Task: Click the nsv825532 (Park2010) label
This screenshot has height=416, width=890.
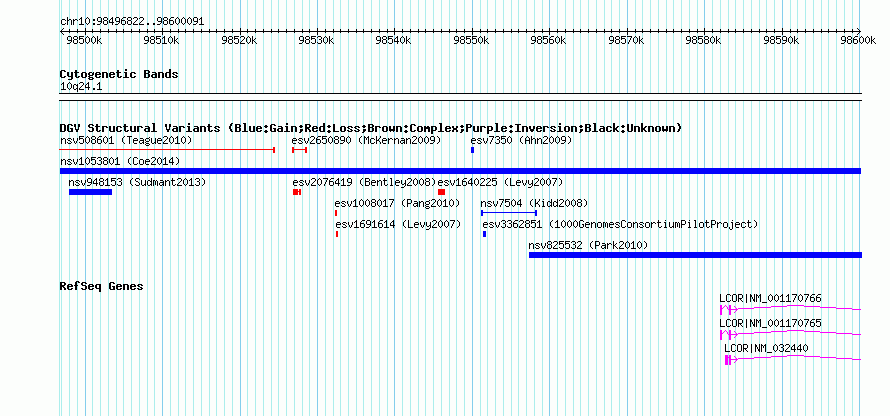Action: (x=588, y=245)
